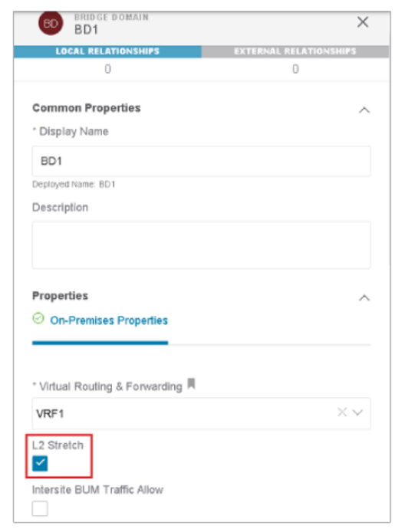Close the BD1 bridge domain panel
The image size is (402, 532).
coord(363,22)
